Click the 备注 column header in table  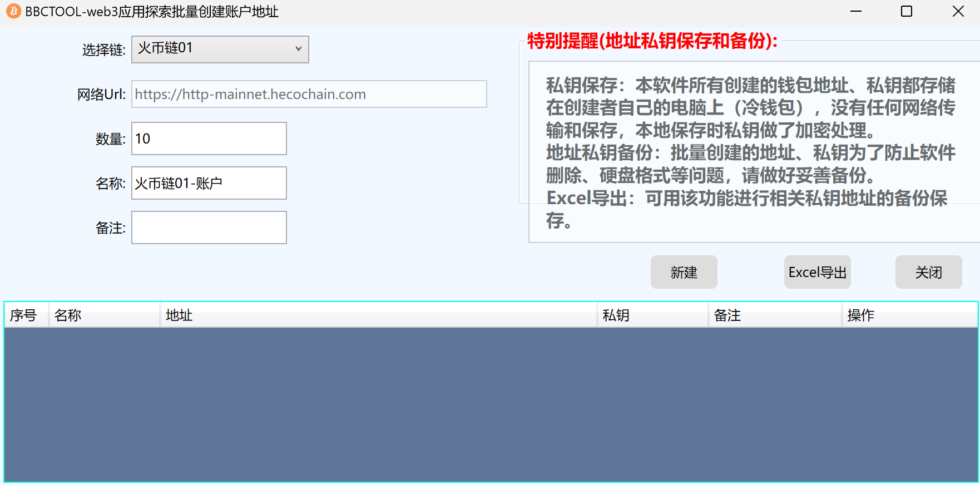[x=775, y=315]
